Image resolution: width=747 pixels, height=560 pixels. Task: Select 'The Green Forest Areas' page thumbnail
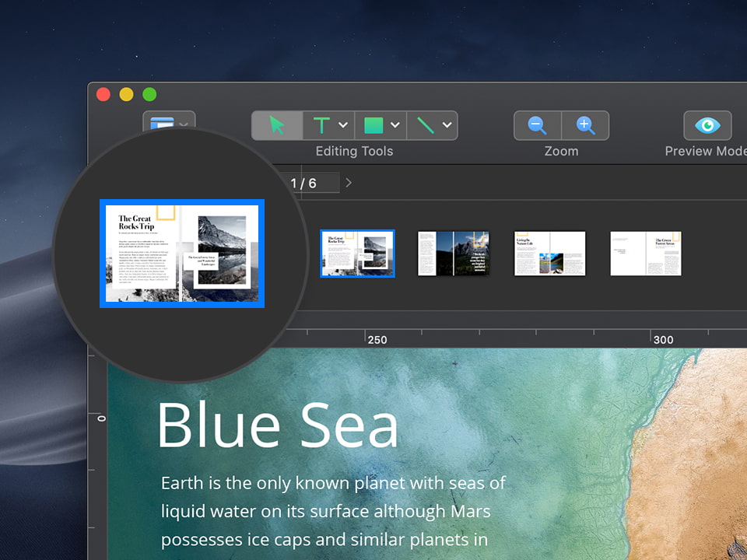tap(645, 254)
